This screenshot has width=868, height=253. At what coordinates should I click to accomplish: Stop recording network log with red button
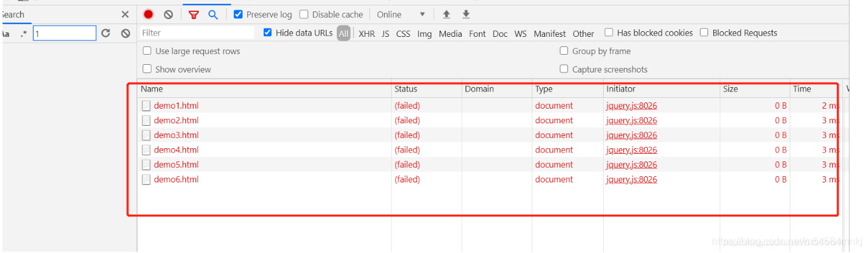[x=148, y=14]
